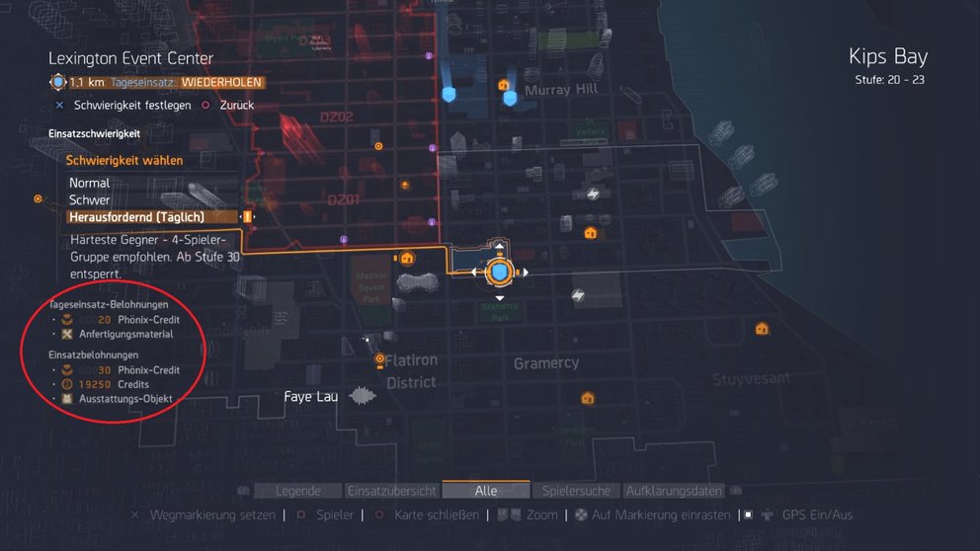Screen dimensions: 980x551
Task: Click the left arrow of the map cursor
Action: 474,273
